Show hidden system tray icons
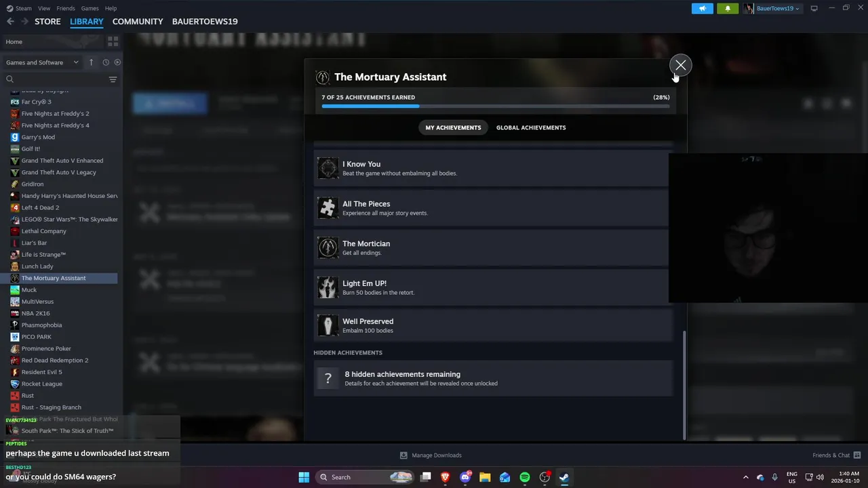This screenshot has height=488, width=868. coord(746,477)
